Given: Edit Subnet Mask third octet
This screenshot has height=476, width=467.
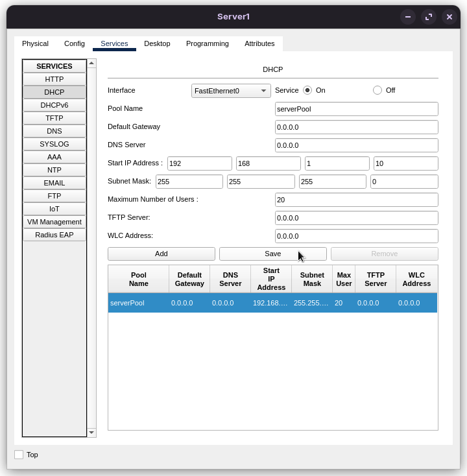Looking at the screenshot, I should tap(333, 182).
